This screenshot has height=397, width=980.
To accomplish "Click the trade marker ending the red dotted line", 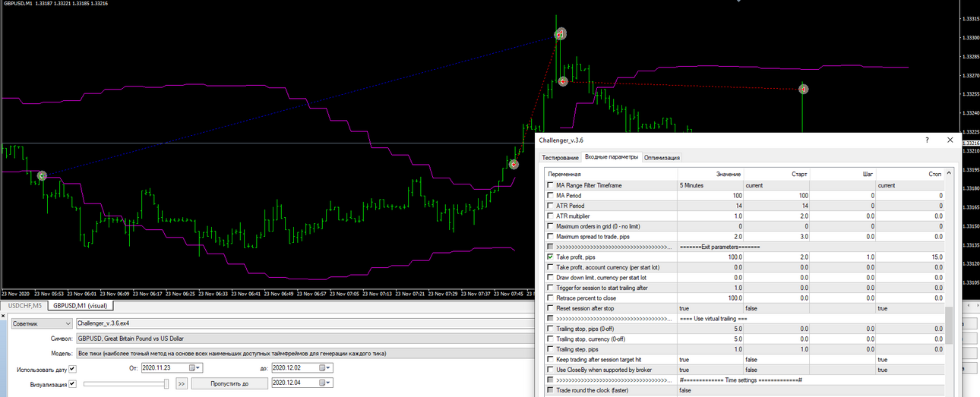I will click(804, 89).
